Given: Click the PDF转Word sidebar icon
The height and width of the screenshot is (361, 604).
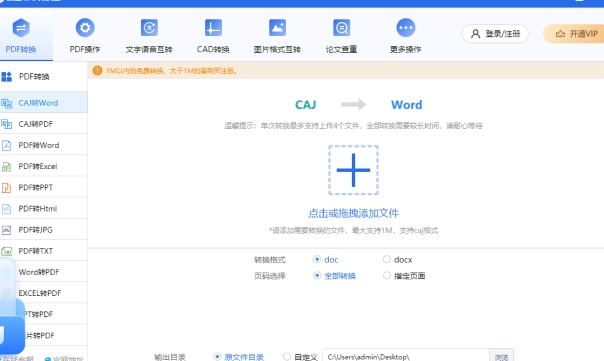Looking at the screenshot, I should click(x=7, y=145).
